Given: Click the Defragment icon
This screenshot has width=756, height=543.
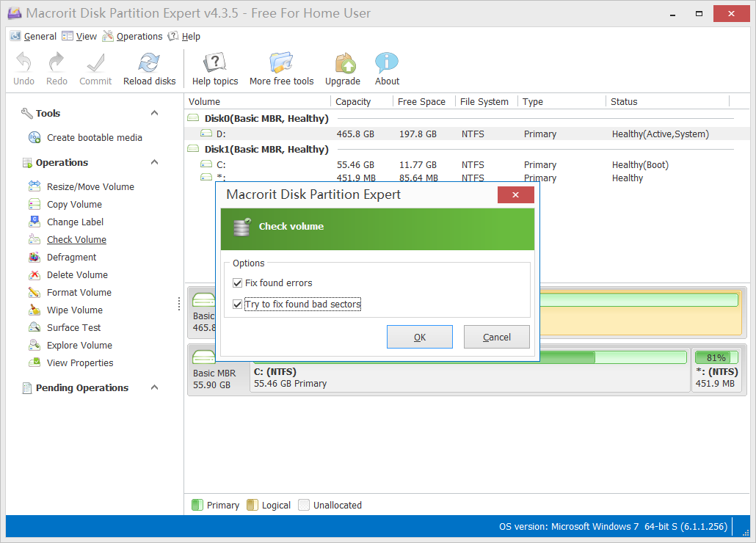Looking at the screenshot, I should (x=34, y=257).
